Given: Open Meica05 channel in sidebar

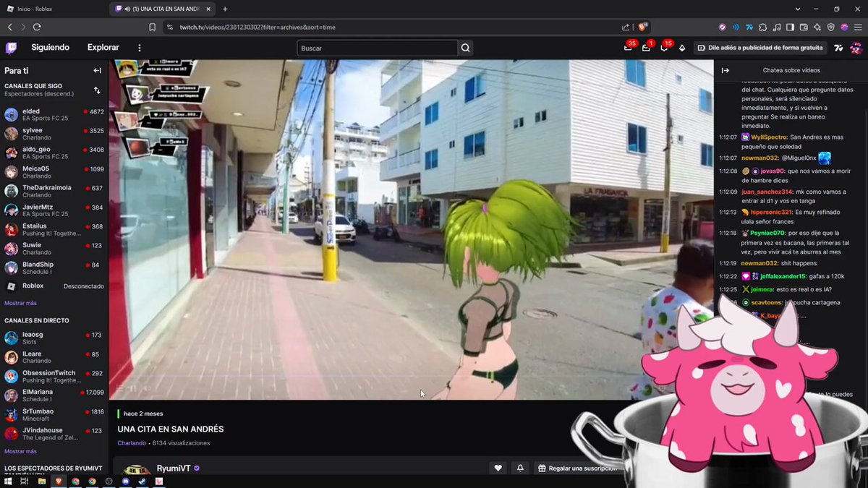Looking at the screenshot, I should click(54, 172).
